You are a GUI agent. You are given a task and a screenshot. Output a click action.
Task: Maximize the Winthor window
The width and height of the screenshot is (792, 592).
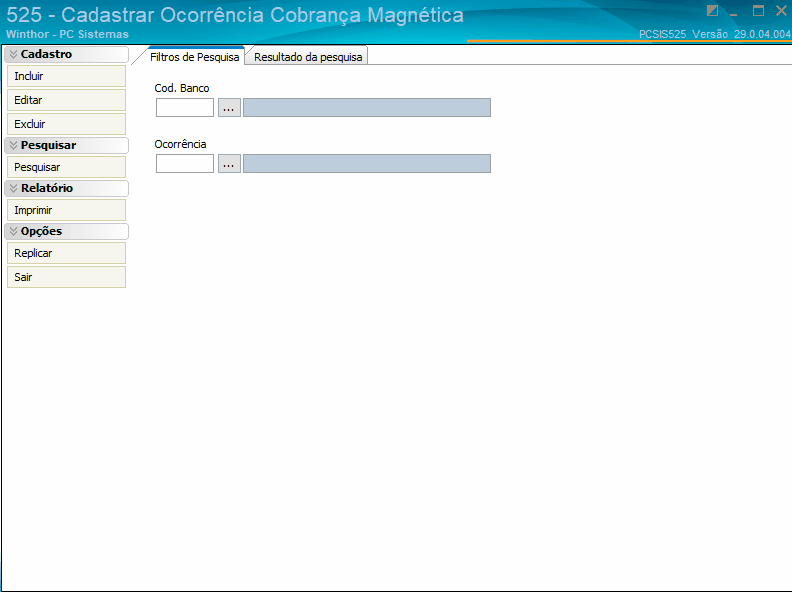coord(758,11)
